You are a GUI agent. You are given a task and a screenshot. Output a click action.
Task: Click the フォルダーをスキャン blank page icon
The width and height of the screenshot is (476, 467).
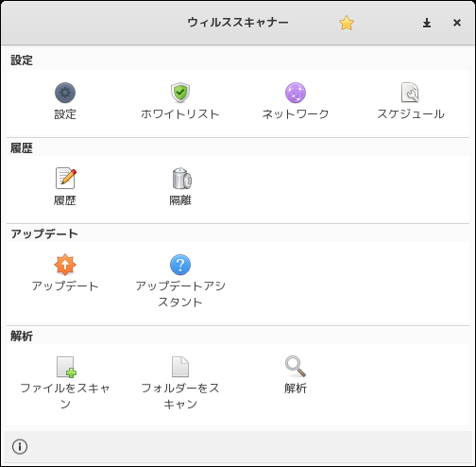tap(180, 367)
